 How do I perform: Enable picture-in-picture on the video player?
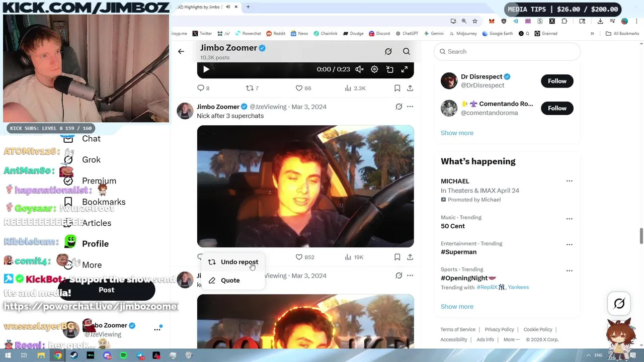389,69
